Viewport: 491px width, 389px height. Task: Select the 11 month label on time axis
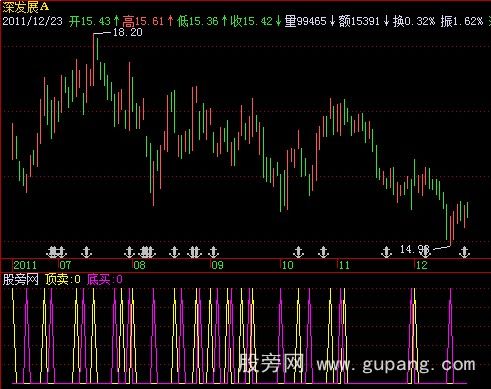pos(344,265)
